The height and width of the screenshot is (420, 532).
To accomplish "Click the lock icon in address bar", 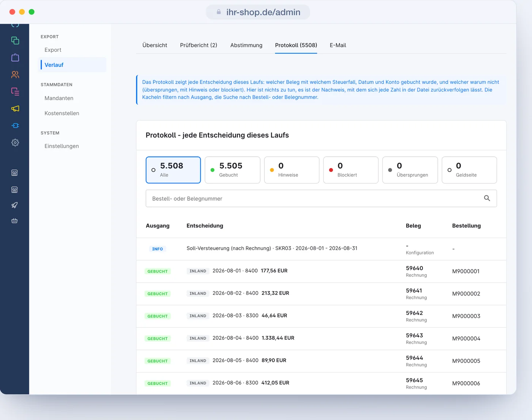I will coord(219,12).
